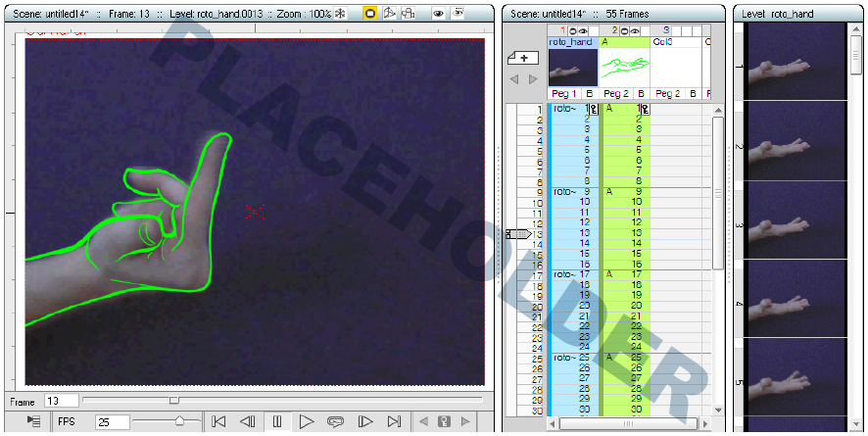Click the set key icon in playback bar

tap(444, 421)
